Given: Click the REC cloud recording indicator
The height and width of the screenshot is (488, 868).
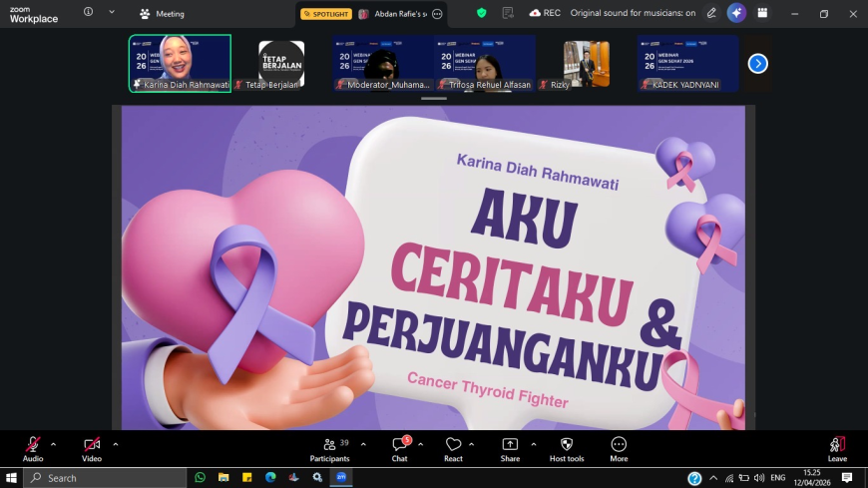Looking at the screenshot, I should (x=545, y=13).
